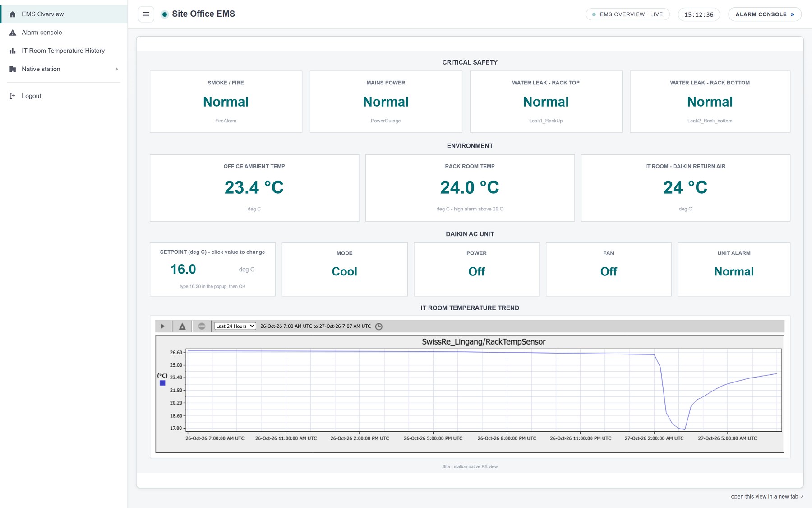Click the Water Leak Rack Top Normal status
812x508 pixels.
(x=546, y=102)
